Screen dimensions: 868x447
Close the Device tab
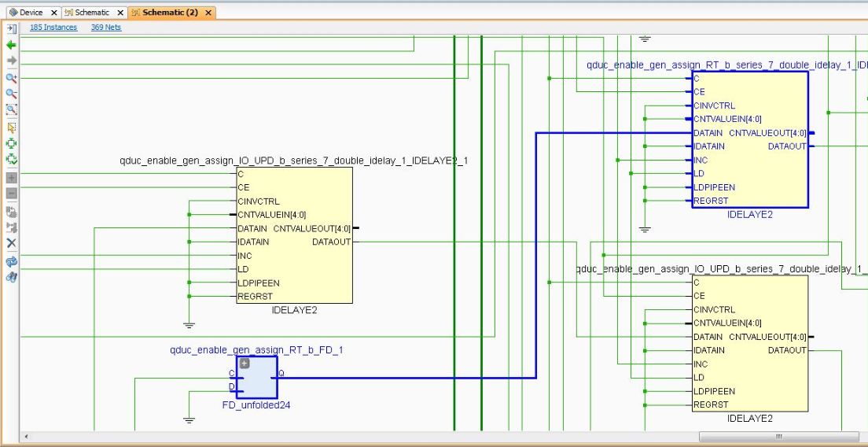click(x=53, y=13)
